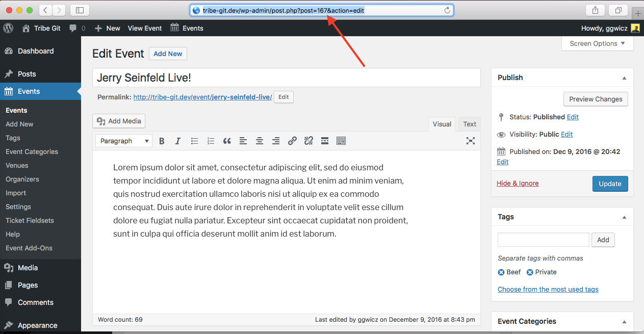Enable distraction-free writing mode
Image resolution: width=644 pixels, height=334 pixels.
coord(471,141)
